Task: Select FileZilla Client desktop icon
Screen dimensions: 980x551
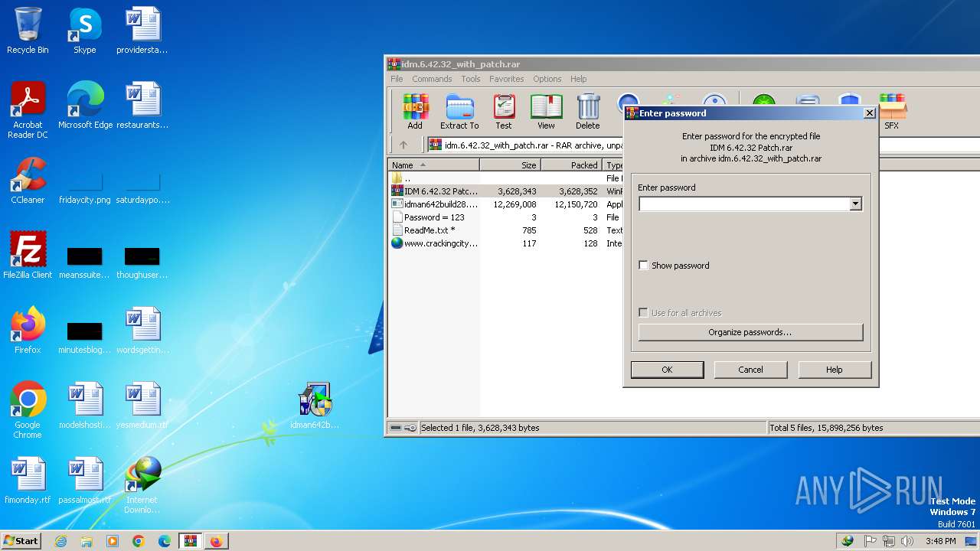Action: [28, 256]
